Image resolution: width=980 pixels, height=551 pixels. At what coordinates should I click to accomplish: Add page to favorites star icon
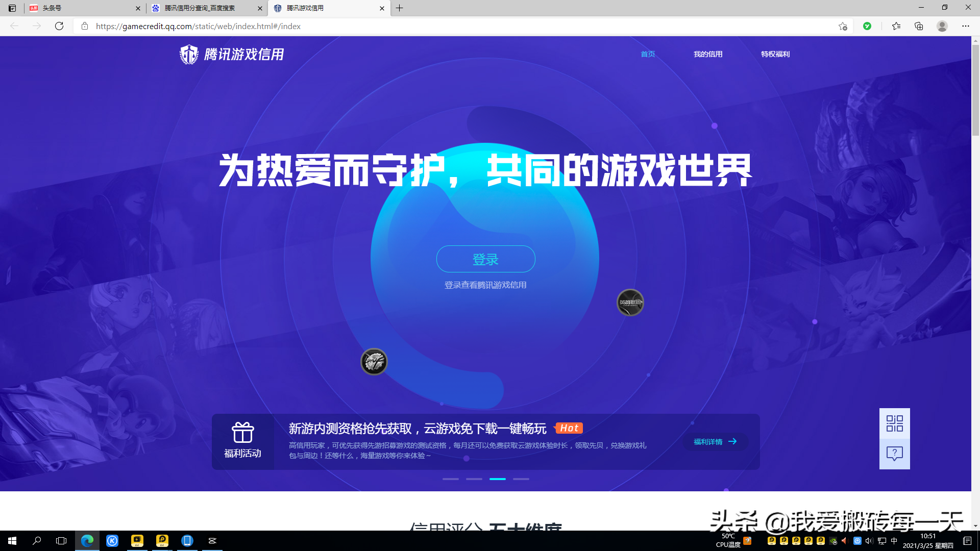click(x=843, y=27)
